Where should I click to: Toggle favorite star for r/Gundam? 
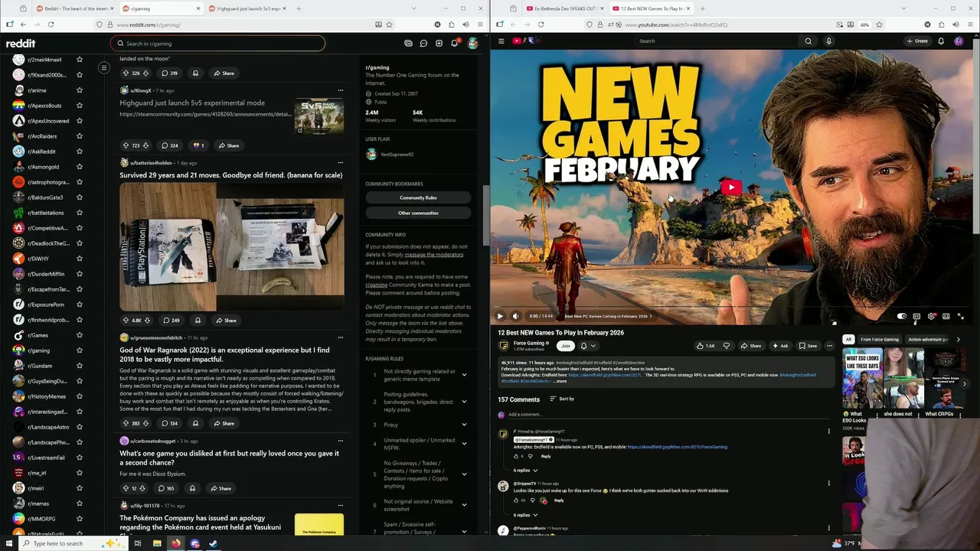[79, 366]
